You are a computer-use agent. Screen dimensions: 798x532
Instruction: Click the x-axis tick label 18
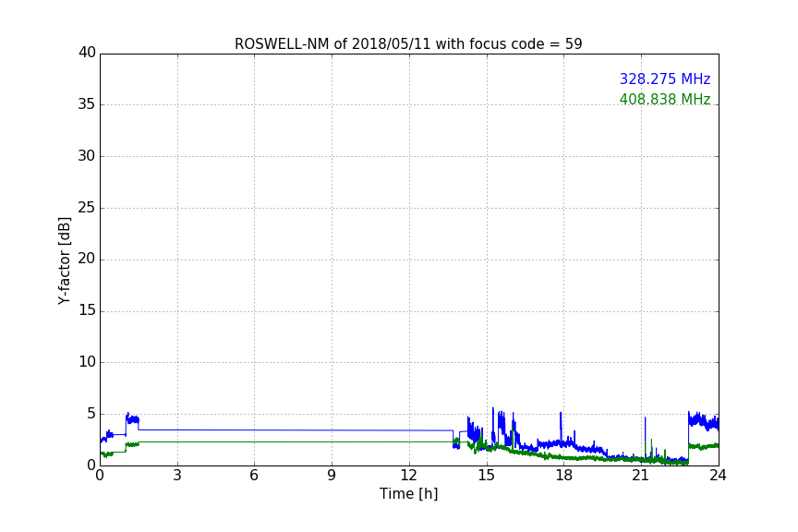coord(564,476)
